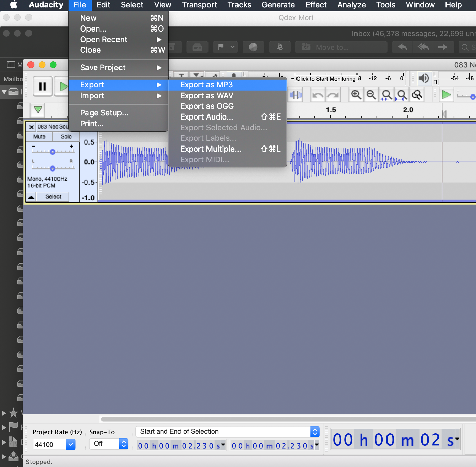Screen dimensions: 476x467
Task: Click the track gain slider
Action: pos(53,151)
